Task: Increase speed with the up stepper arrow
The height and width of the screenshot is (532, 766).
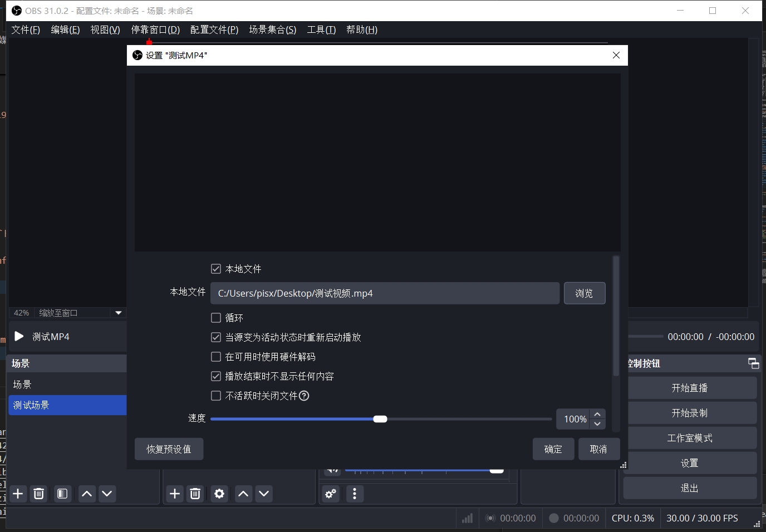Action: pyautogui.click(x=597, y=414)
